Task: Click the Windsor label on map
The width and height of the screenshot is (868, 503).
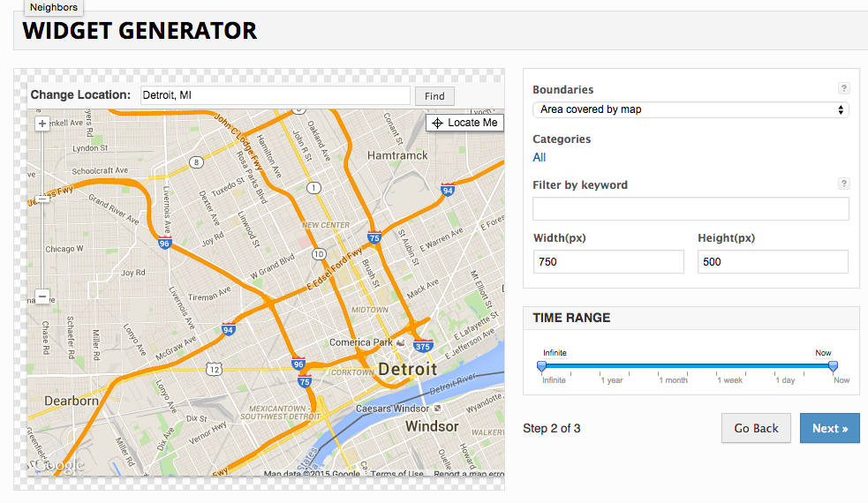Action: point(432,426)
